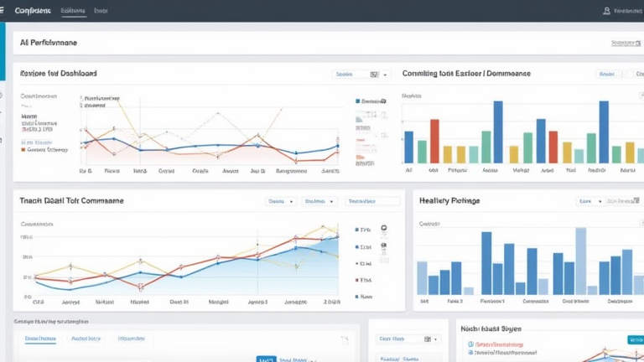644x362 pixels.
Task: Click the page icon in bottom tabbed panel
Action: (x=345, y=340)
